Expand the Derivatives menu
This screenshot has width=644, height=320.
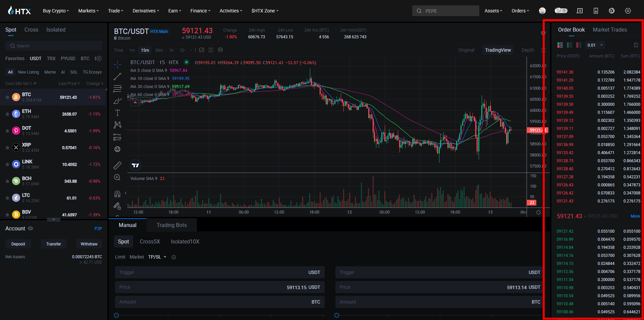coord(146,11)
